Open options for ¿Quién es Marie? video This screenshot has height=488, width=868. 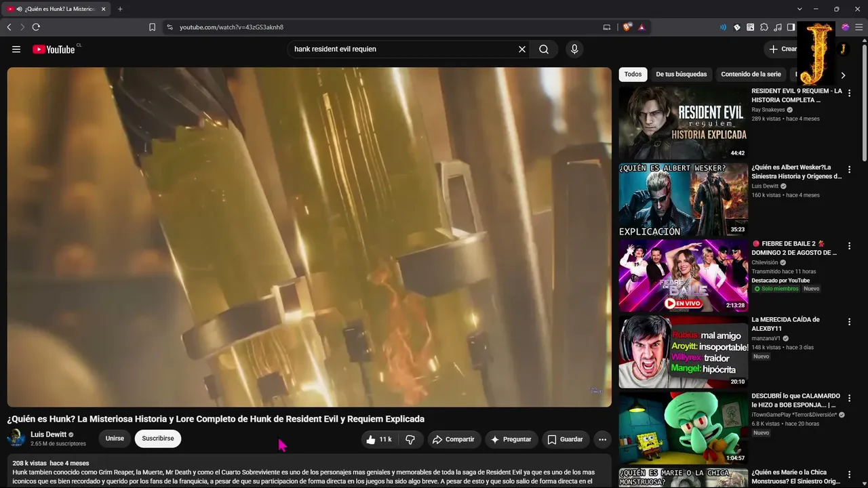(849, 476)
